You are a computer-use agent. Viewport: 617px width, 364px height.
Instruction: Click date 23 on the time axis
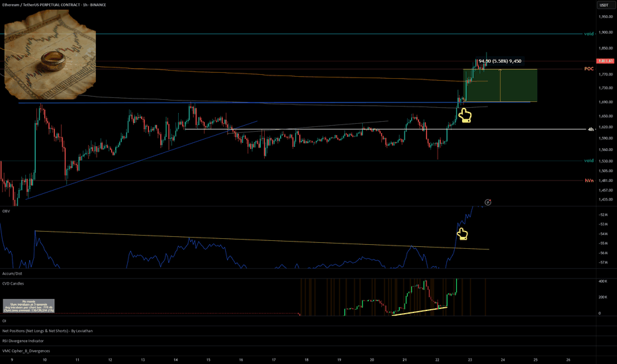tap(470, 359)
